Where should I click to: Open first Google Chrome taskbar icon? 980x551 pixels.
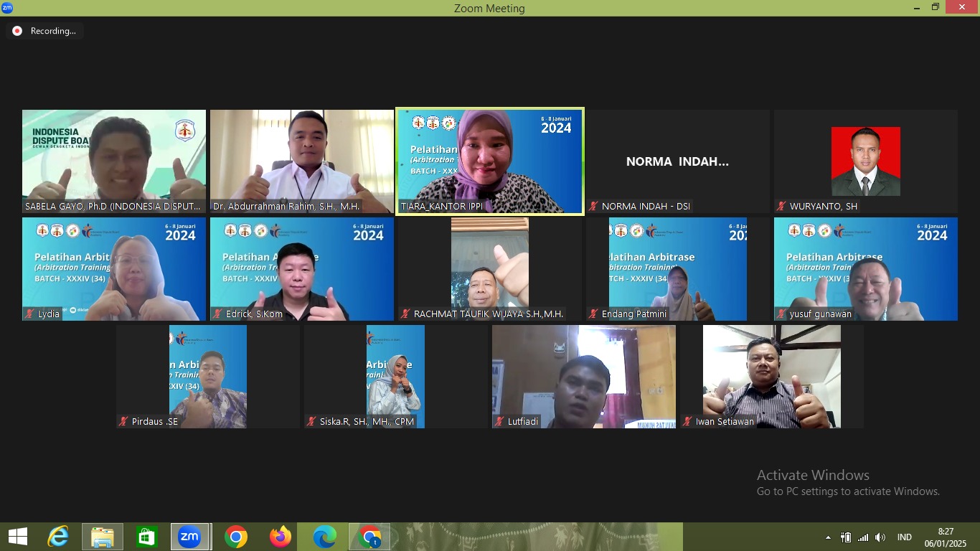click(x=235, y=537)
